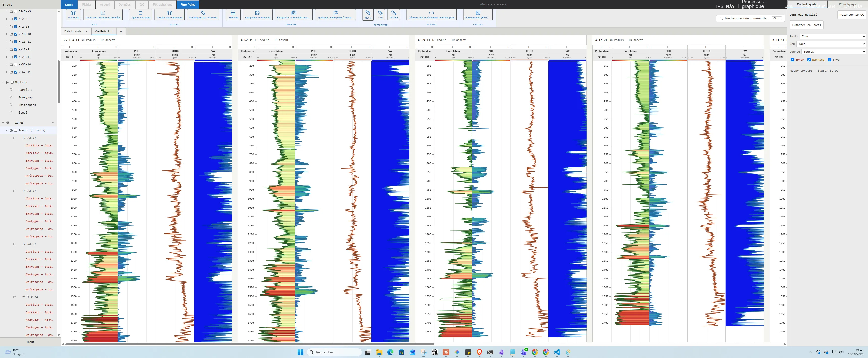
Task: Collapse the Teapot zones tree node
Action: [x=6, y=130]
